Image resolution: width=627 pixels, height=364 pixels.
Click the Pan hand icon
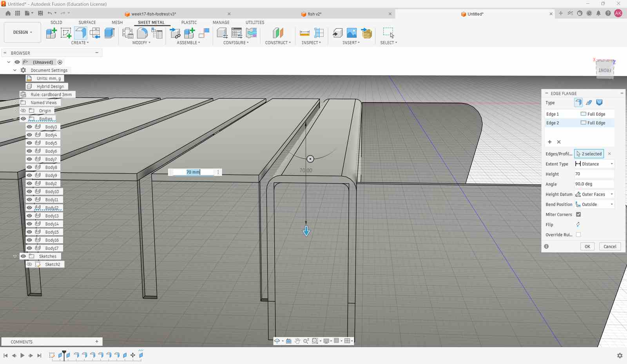[297, 341]
